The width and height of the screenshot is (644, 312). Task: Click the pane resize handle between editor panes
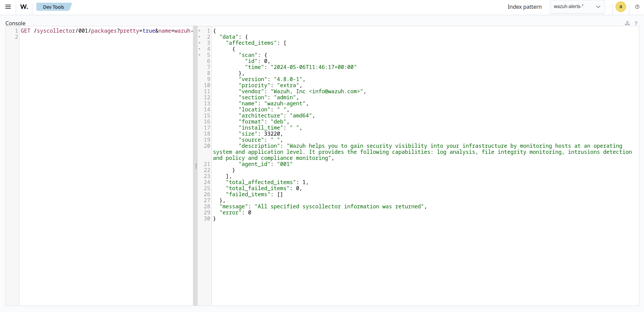[x=196, y=166]
